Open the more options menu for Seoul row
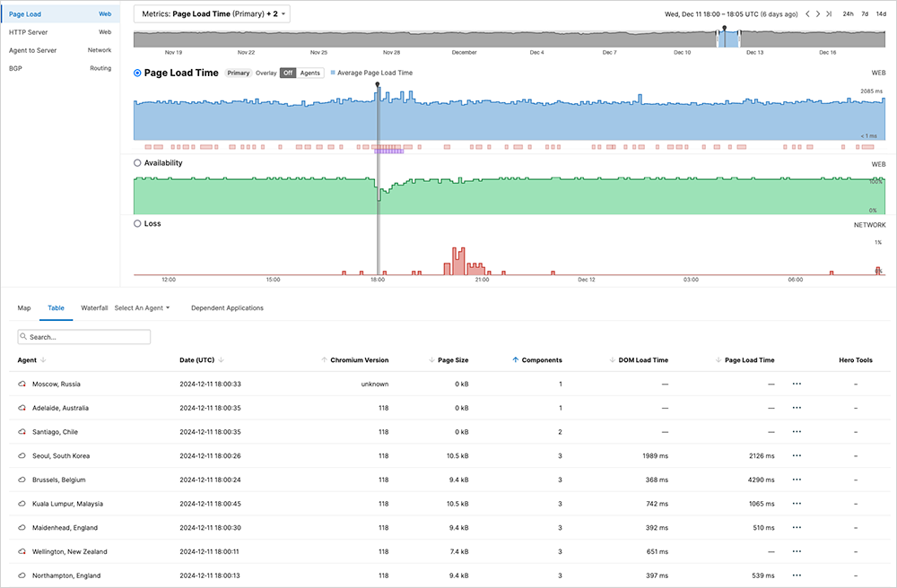The width and height of the screenshot is (897, 588). [797, 456]
